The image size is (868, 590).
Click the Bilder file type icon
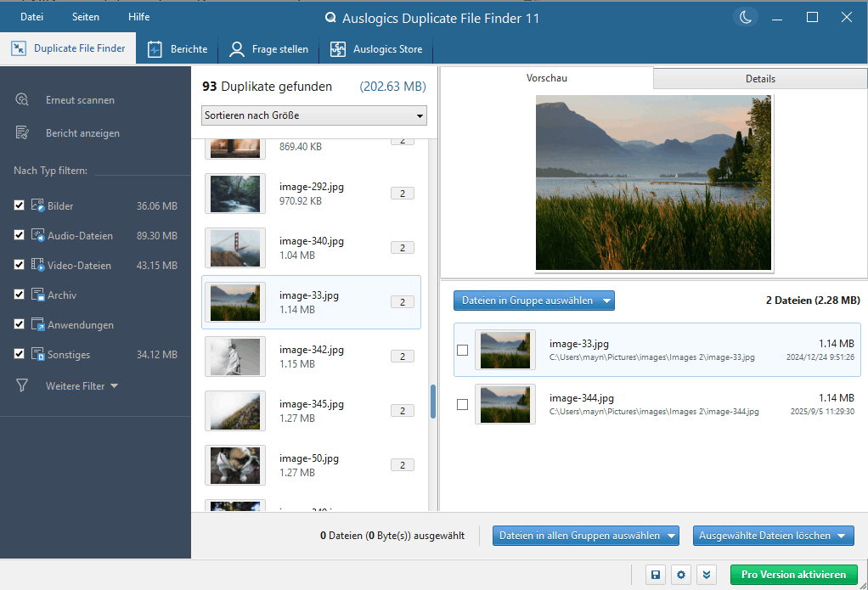pos(37,205)
